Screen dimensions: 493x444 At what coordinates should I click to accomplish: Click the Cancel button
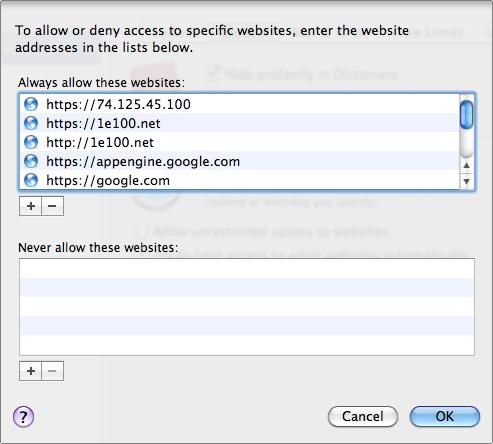pos(363,416)
